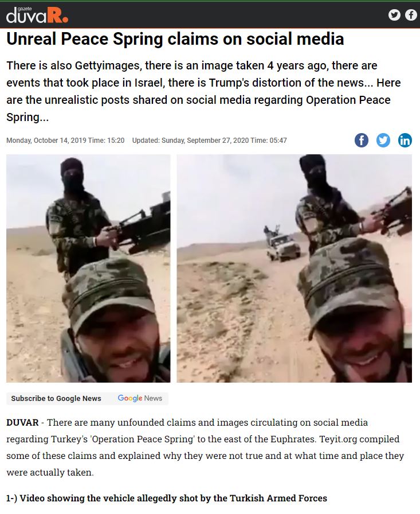420x514 pixels.
Task: Subscribe to Google News button
Action: pyautogui.click(x=56, y=398)
